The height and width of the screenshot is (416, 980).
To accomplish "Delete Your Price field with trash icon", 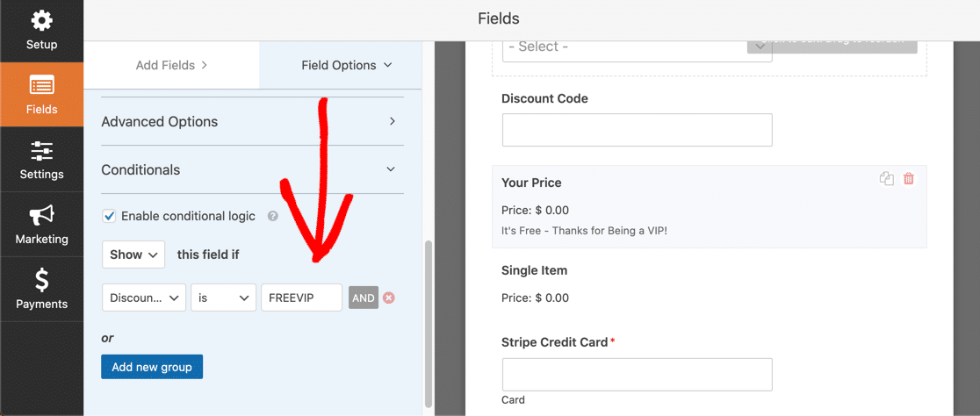I will point(908,179).
